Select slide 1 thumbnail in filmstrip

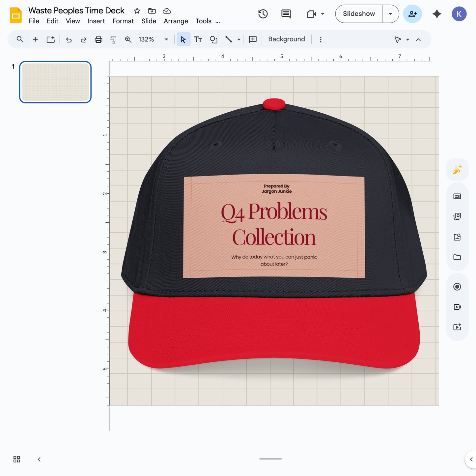[55, 82]
